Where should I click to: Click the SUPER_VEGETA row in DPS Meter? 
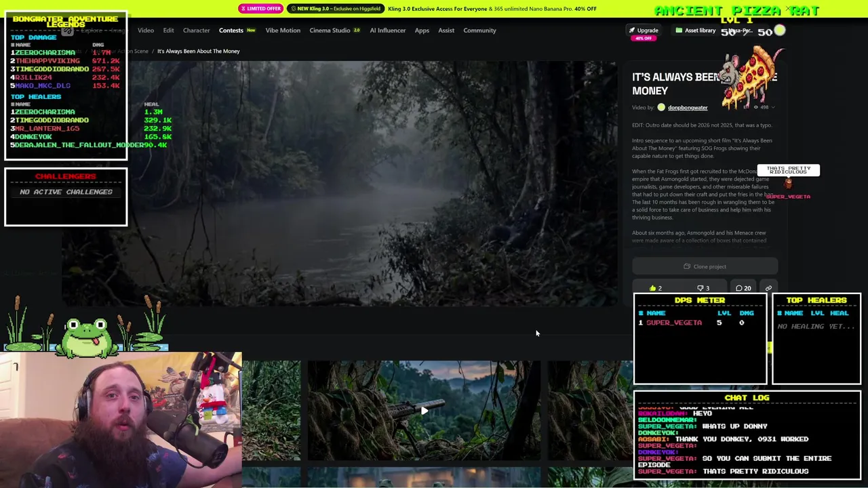tap(700, 323)
